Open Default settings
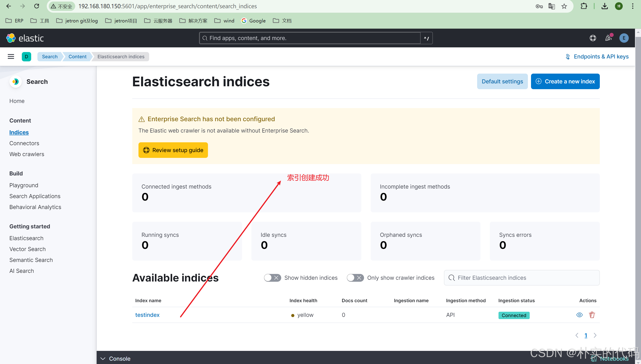This screenshot has width=641, height=364. point(502,81)
